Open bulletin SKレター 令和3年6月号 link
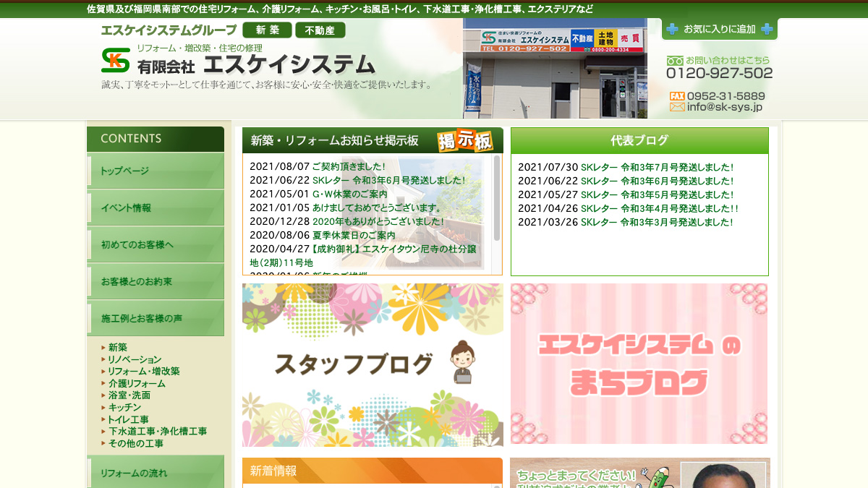The width and height of the screenshot is (868, 488). tap(389, 180)
